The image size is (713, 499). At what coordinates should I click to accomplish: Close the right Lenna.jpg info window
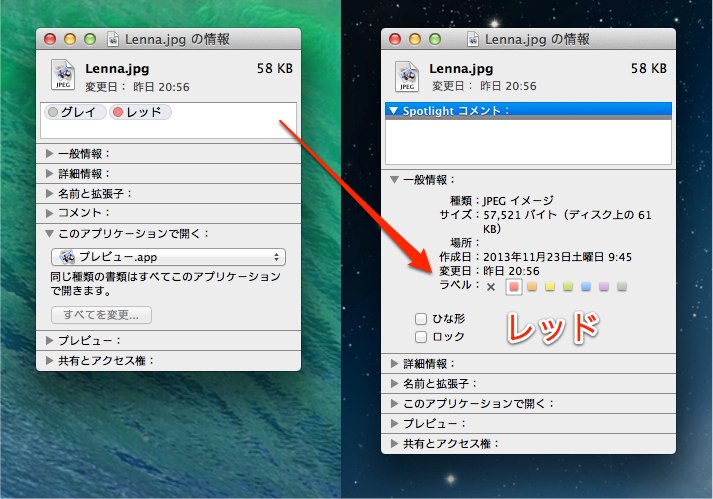[395, 40]
